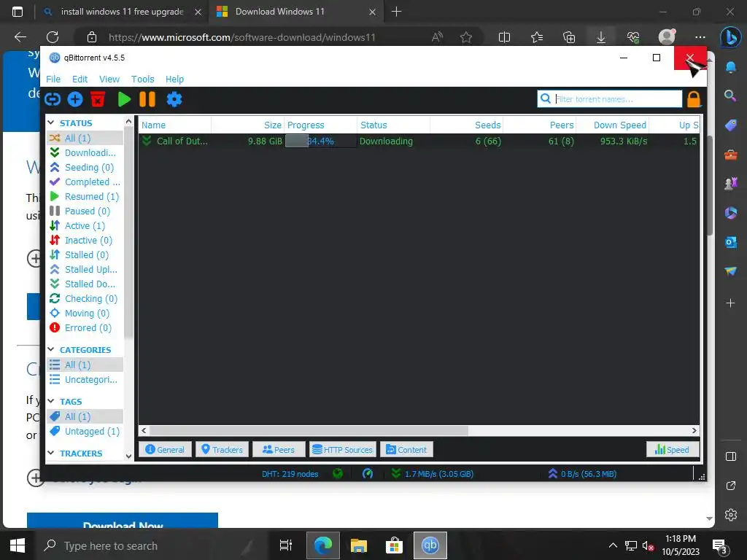Image resolution: width=747 pixels, height=560 pixels.
Task: Select the Moving (0) filter
Action: [85, 314]
